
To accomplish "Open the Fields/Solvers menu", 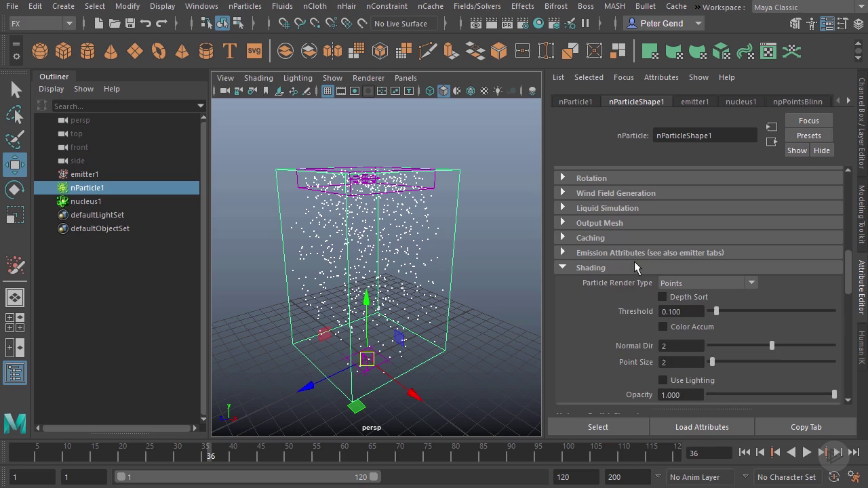I will click(x=477, y=6).
